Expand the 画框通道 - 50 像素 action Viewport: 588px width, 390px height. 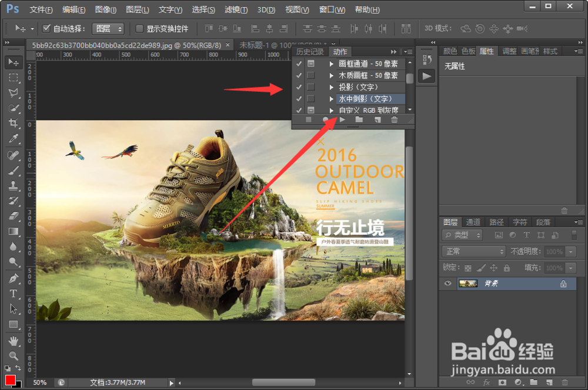point(332,64)
